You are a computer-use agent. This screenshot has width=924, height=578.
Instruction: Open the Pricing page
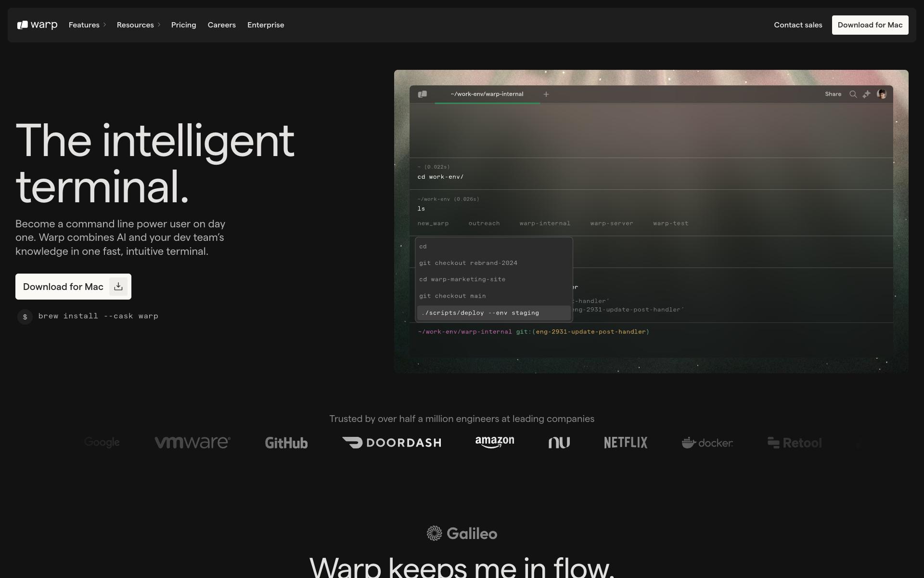click(183, 25)
